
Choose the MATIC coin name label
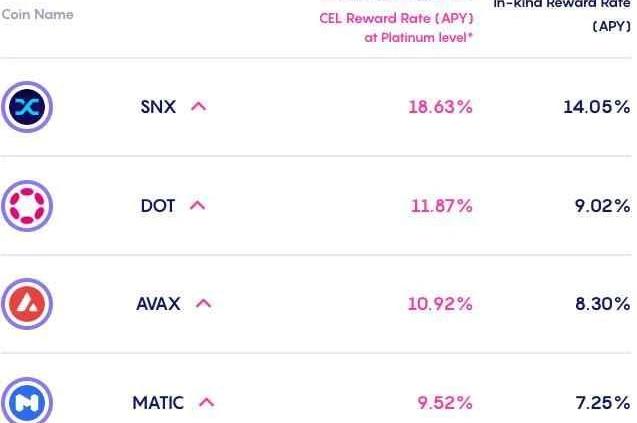158,403
